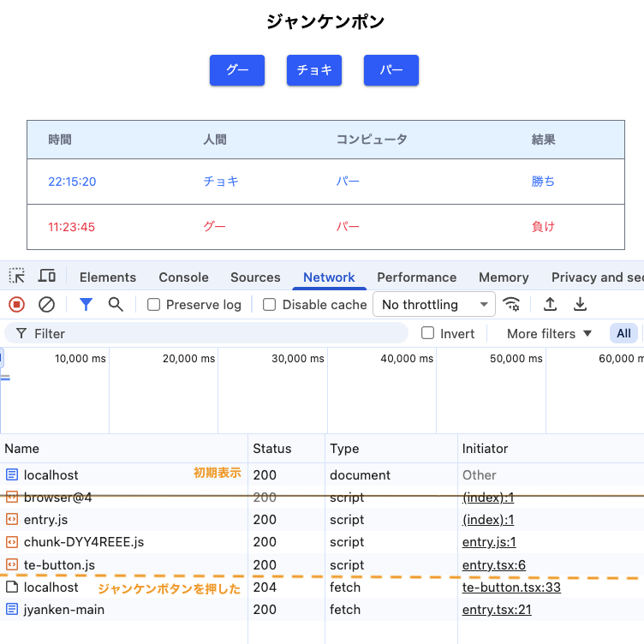
Task: Click the Filter text input field
Action: (x=214, y=334)
